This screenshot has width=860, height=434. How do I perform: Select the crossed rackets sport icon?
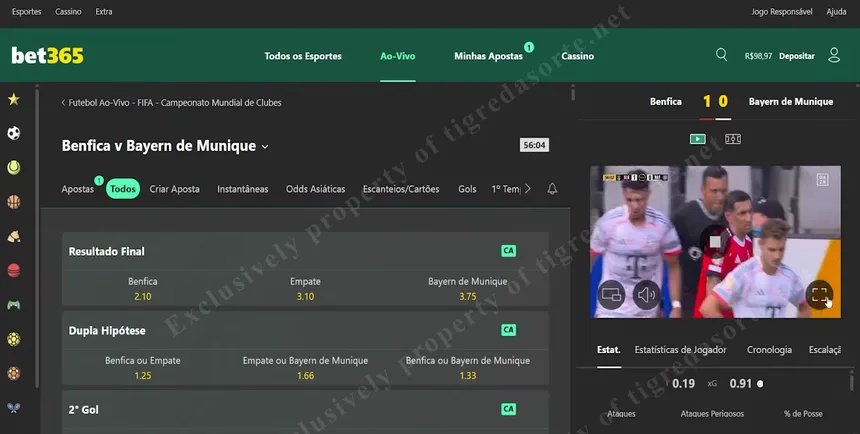coord(14,408)
